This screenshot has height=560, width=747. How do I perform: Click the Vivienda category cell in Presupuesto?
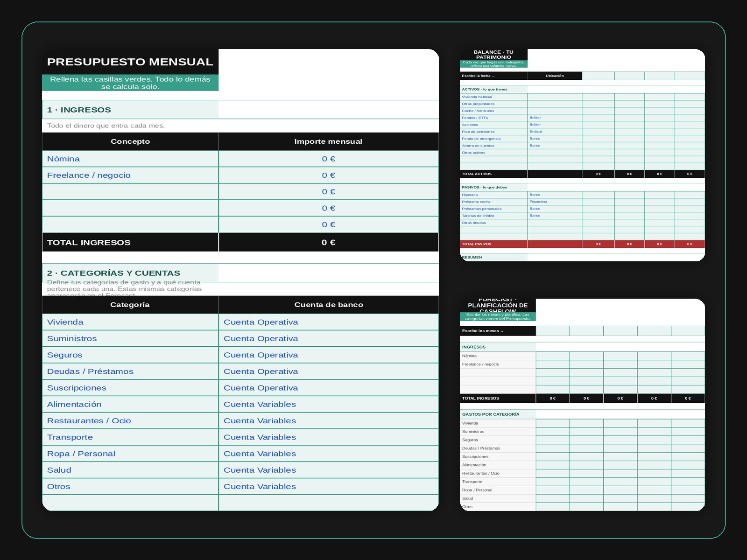click(x=130, y=322)
